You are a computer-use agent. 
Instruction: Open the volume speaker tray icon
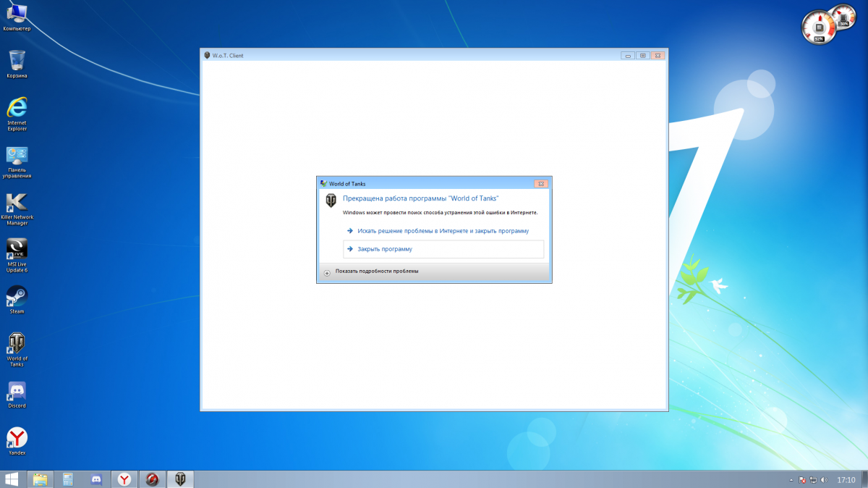point(825,480)
